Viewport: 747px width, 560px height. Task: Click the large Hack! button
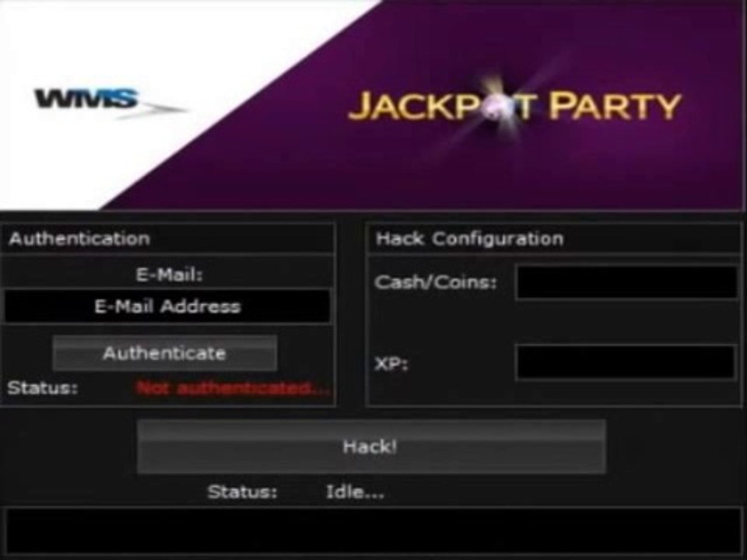pos(371,446)
